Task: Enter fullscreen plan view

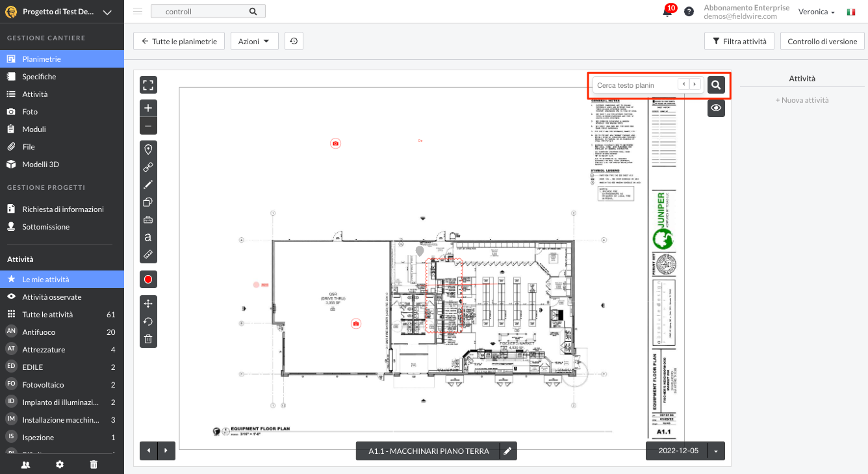Action: pos(148,85)
